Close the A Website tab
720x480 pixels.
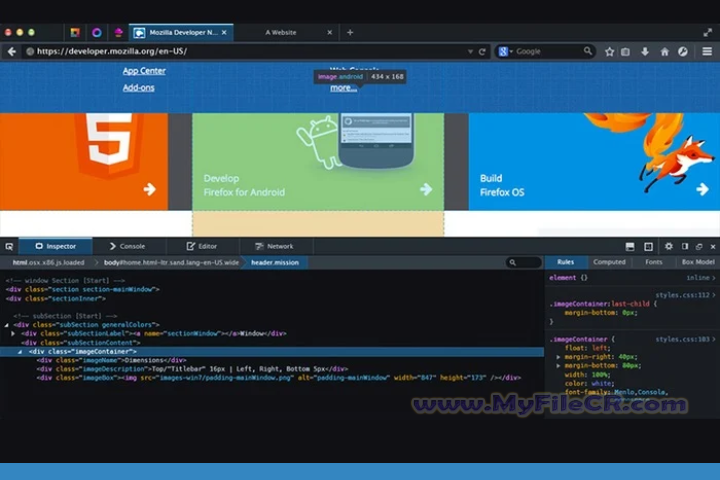click(x=329, y=33)
